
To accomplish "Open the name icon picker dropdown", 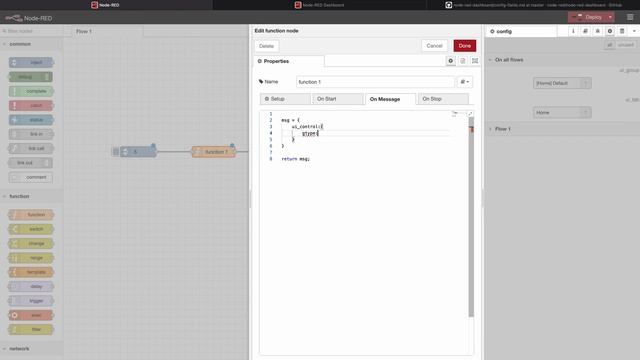I will 464,82.
